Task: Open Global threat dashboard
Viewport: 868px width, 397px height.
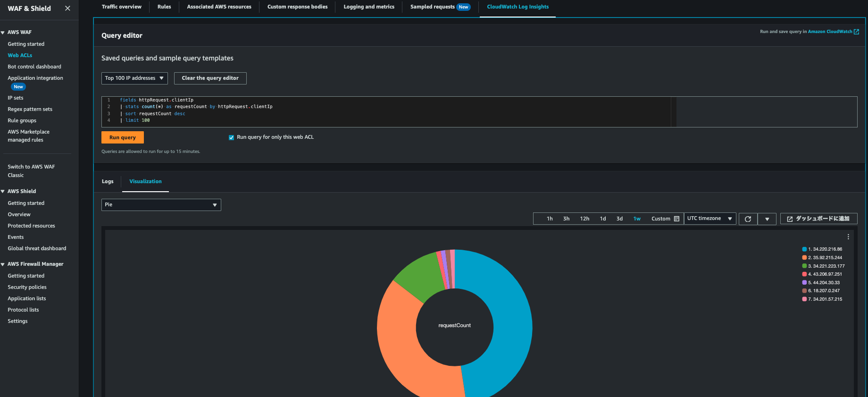Action: pos(37,249)
